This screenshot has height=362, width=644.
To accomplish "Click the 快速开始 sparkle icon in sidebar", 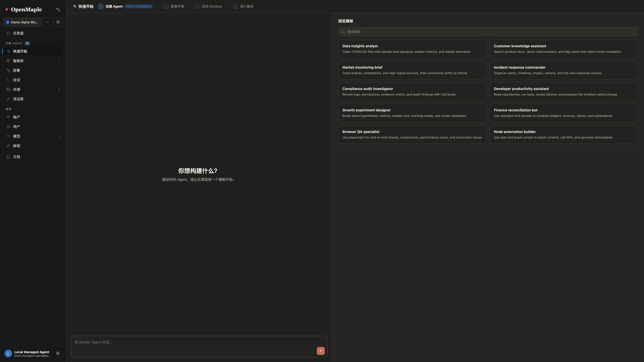I will [8, 51].
